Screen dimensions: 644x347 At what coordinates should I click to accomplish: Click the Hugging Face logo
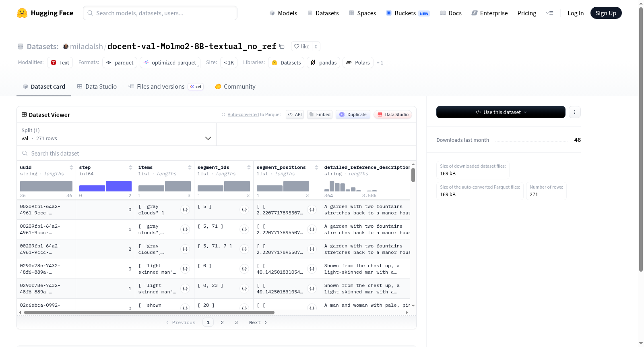pos(45,13)
